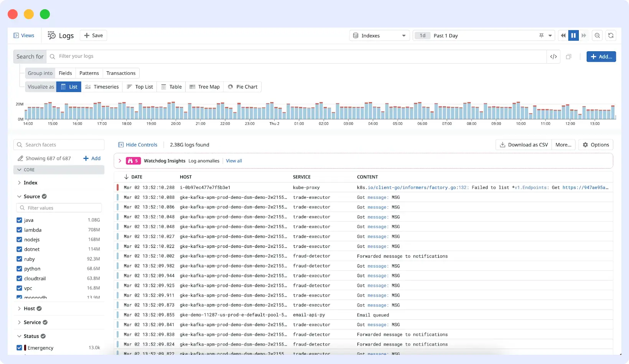Click the View all anomalies link

click(234, 161)
